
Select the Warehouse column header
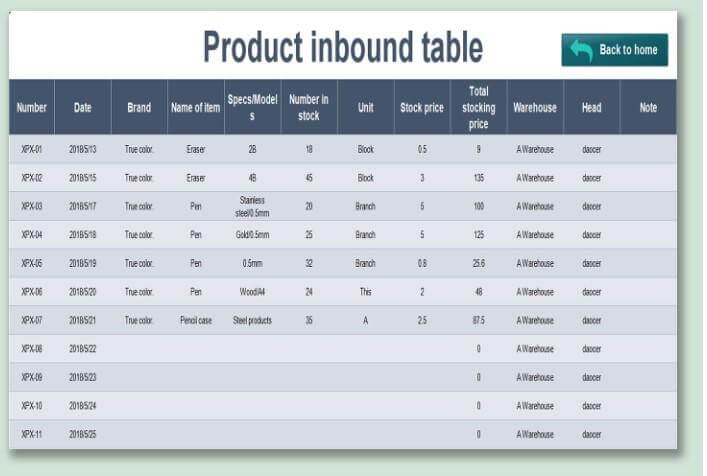click(x=535, y=107)
